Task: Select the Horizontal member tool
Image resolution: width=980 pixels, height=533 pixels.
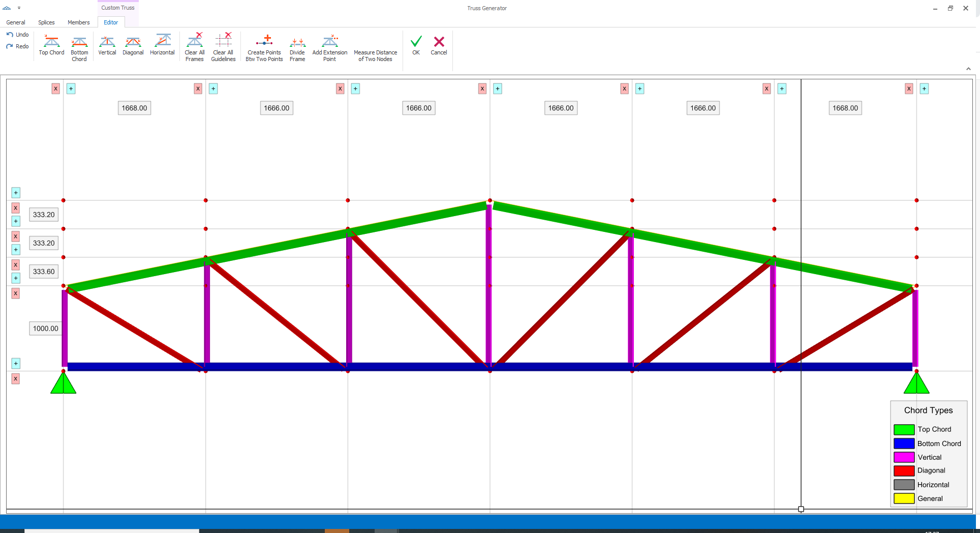Action: click(162, 46)
